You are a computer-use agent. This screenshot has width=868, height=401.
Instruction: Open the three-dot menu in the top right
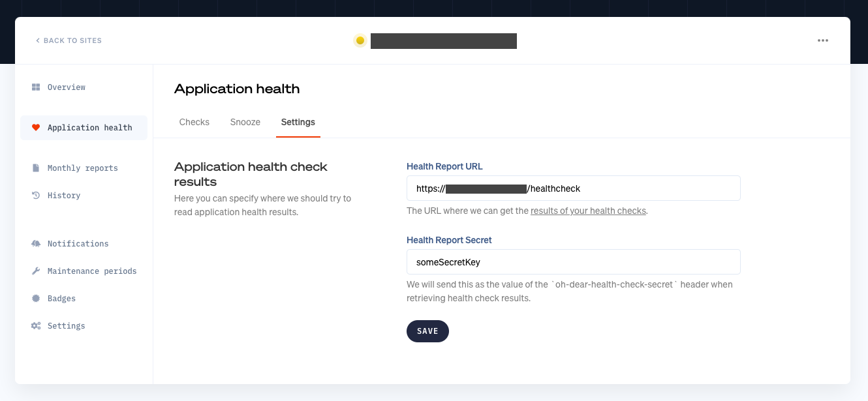pyautogui.click(x=822, y=40)
